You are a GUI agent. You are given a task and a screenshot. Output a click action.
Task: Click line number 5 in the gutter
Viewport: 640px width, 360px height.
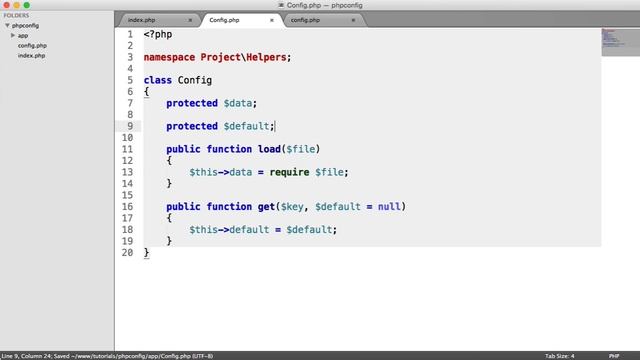130,80
